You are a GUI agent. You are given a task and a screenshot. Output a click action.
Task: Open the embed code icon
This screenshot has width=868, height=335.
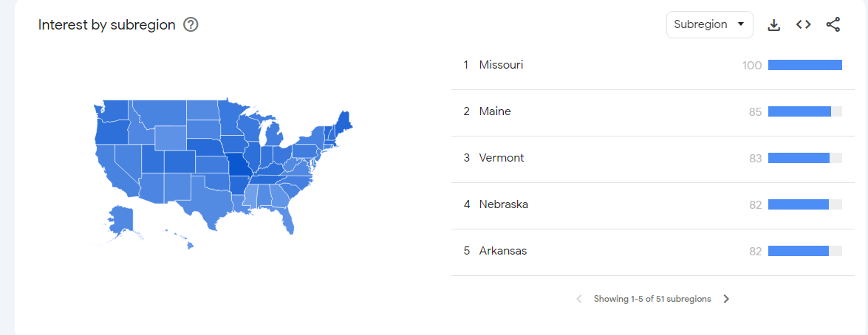click(x=803, y=24)
